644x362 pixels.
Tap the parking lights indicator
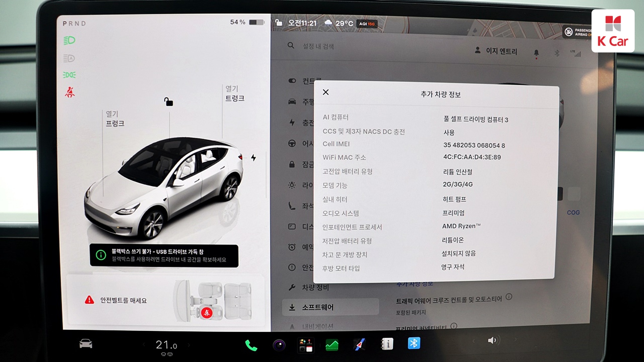tap(69, 75)
